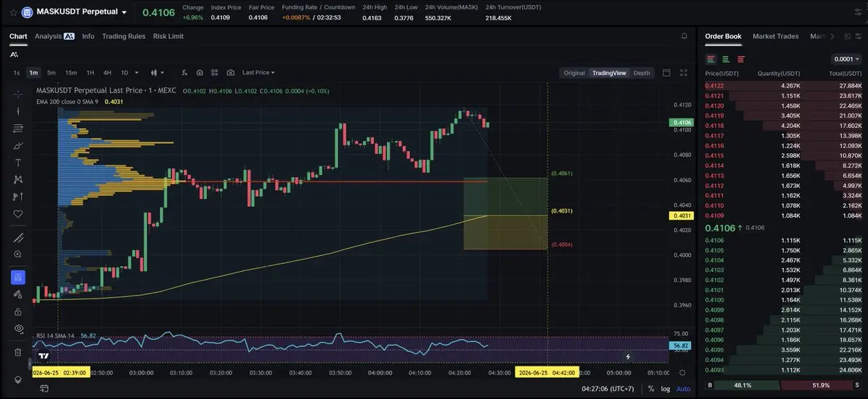Show more order book tabs arrow
The image size is (868, 399).
pyautogui.click(x=833, y=36)
